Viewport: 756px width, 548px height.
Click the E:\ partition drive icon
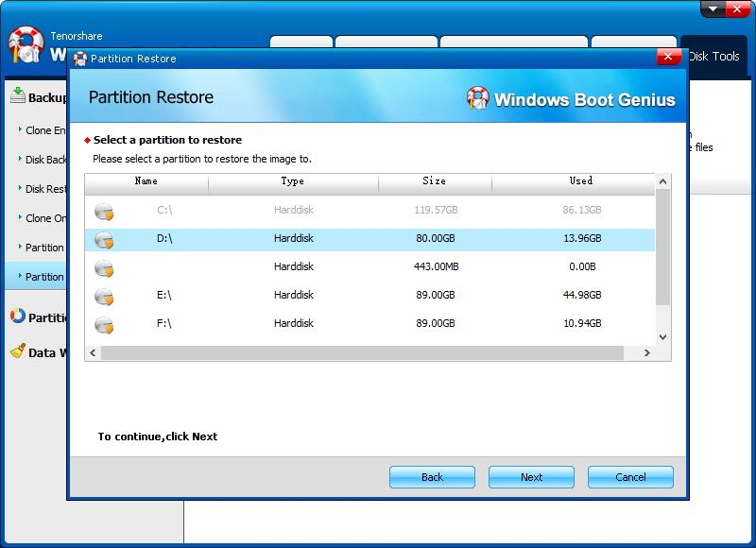[104, 297]
